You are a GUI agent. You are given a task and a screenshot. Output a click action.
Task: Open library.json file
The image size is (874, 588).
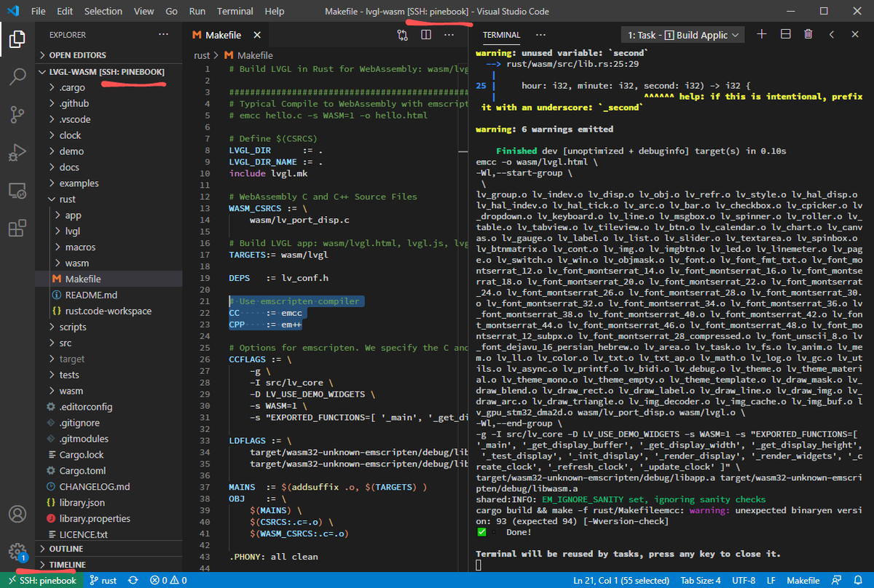108,503
